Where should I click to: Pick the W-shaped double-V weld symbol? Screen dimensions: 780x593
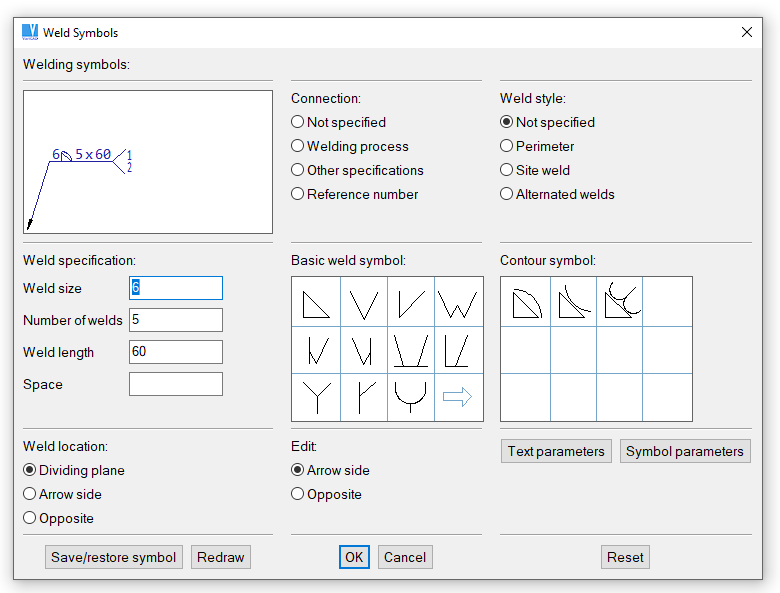[x=457, y=302]
